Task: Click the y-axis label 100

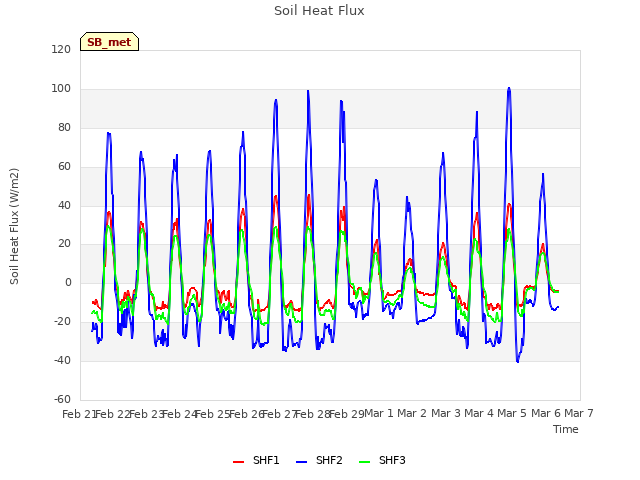Action: coord(61,89)
